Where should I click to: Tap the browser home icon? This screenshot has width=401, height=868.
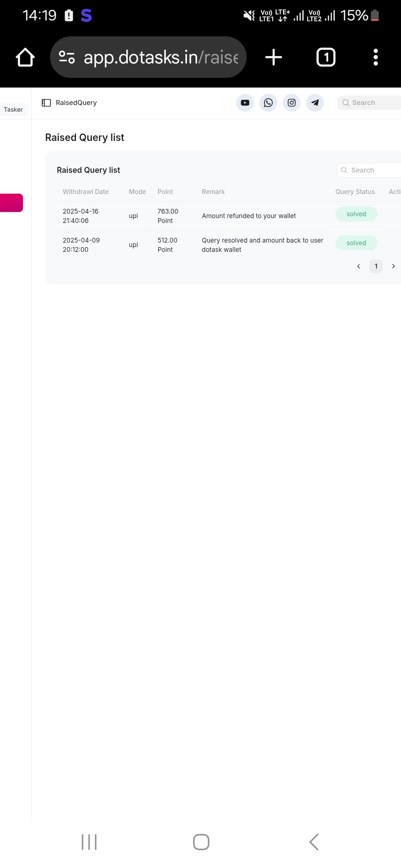[x=25, y=57]
